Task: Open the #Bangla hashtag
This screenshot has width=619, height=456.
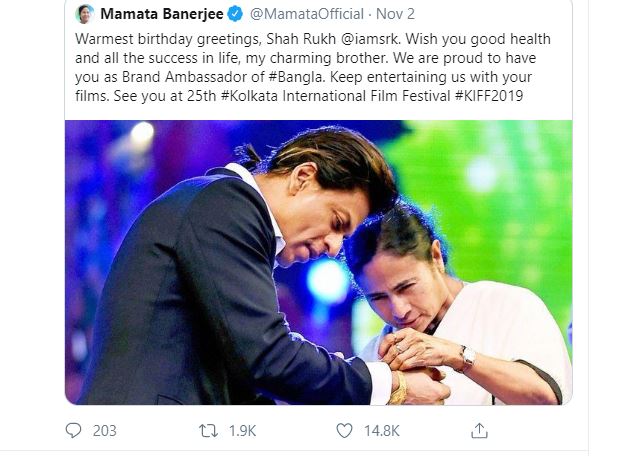Action: tap(296, 77)
